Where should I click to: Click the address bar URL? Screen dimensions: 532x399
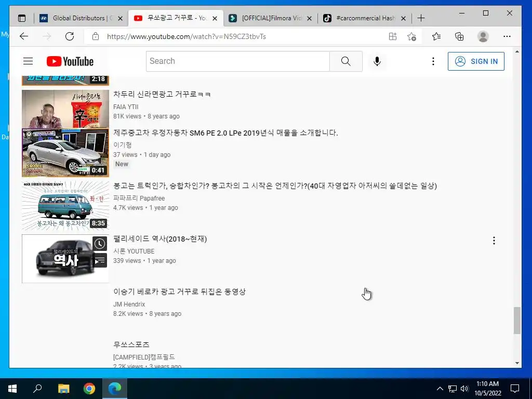187,36
